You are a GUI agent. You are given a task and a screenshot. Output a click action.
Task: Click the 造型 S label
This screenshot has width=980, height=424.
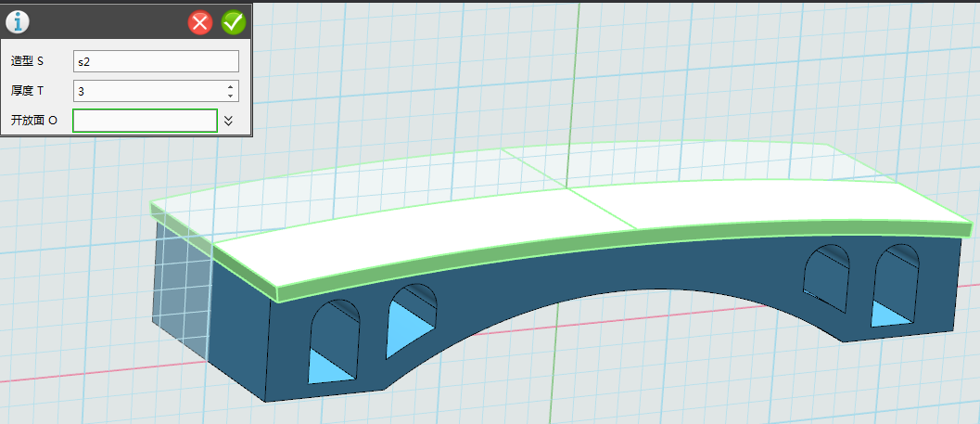pos(28,61)
